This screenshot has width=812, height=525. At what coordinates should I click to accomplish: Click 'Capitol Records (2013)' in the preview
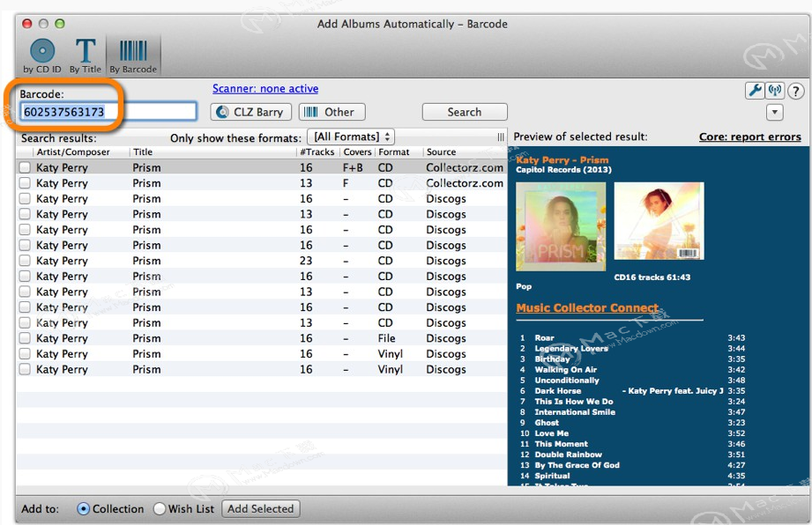pyautogui.click(x=563, y=170)
